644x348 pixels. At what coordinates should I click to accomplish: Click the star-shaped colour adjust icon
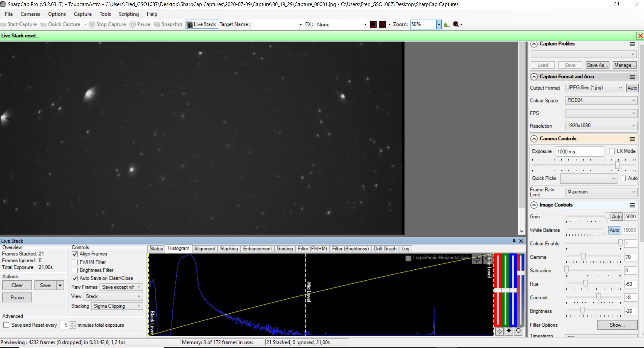coord(509,331)
